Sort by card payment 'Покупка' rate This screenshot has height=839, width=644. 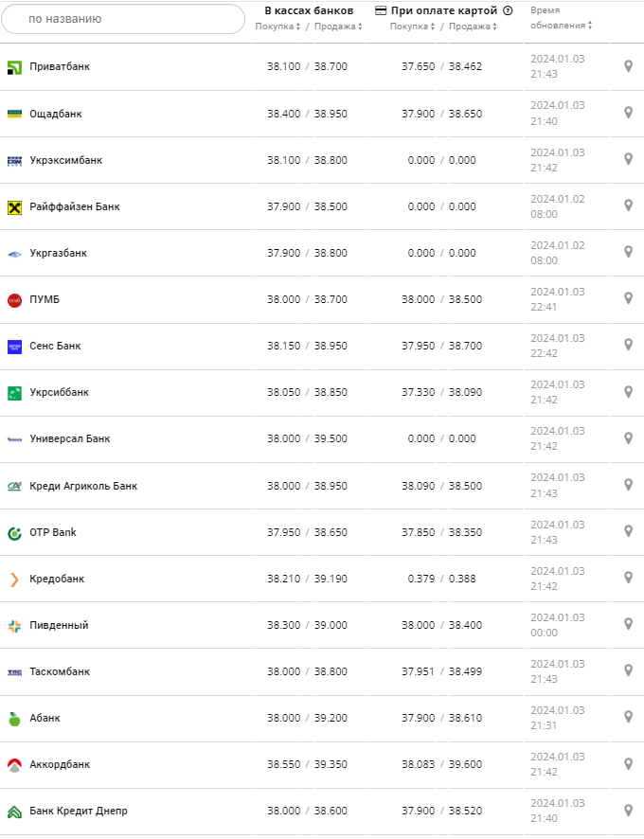point(412,27)
